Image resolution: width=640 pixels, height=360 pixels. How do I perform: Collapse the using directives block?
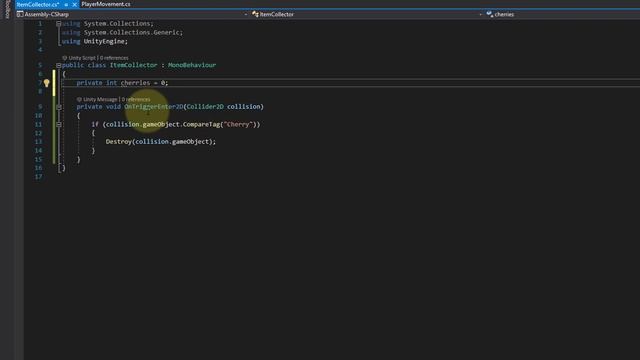pyautogui.click(x=58, y=24)
